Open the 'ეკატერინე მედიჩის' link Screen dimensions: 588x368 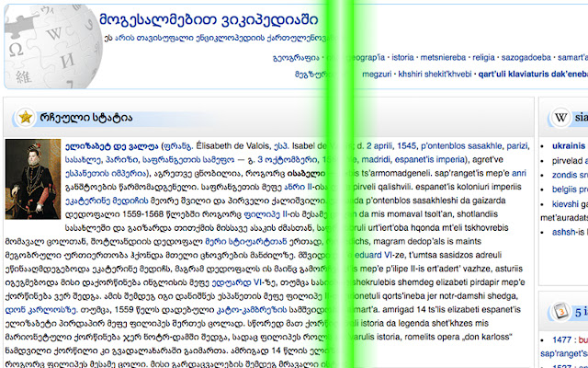107,201
